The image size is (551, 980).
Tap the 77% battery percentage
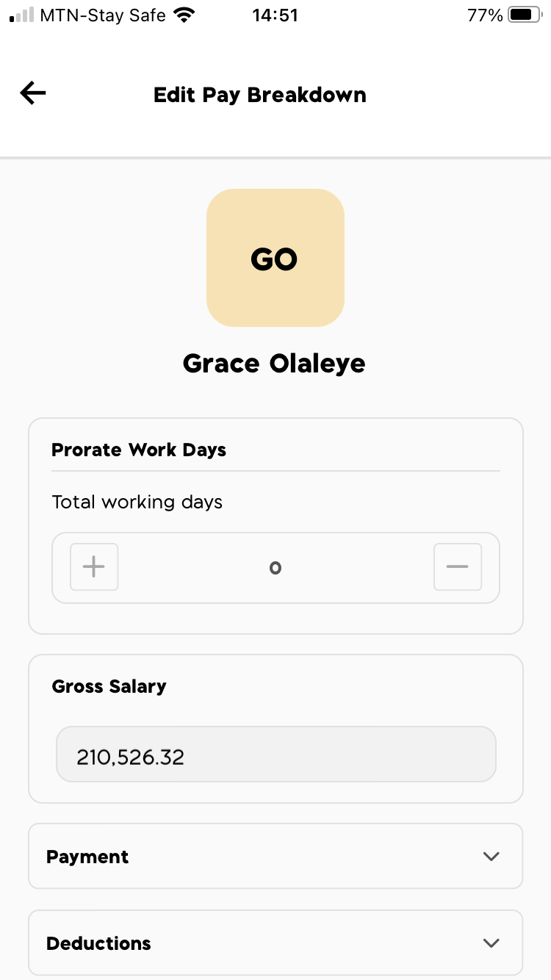coord(484,15)
